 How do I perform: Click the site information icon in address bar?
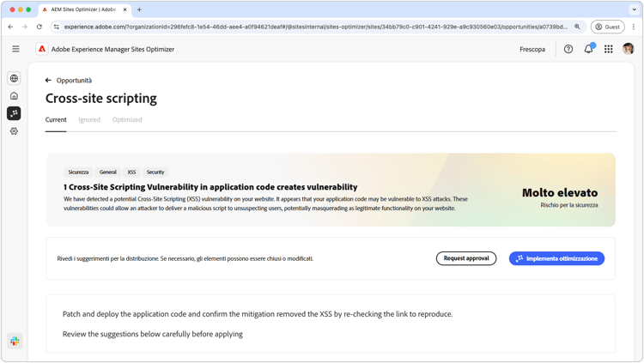click(57, 27)
